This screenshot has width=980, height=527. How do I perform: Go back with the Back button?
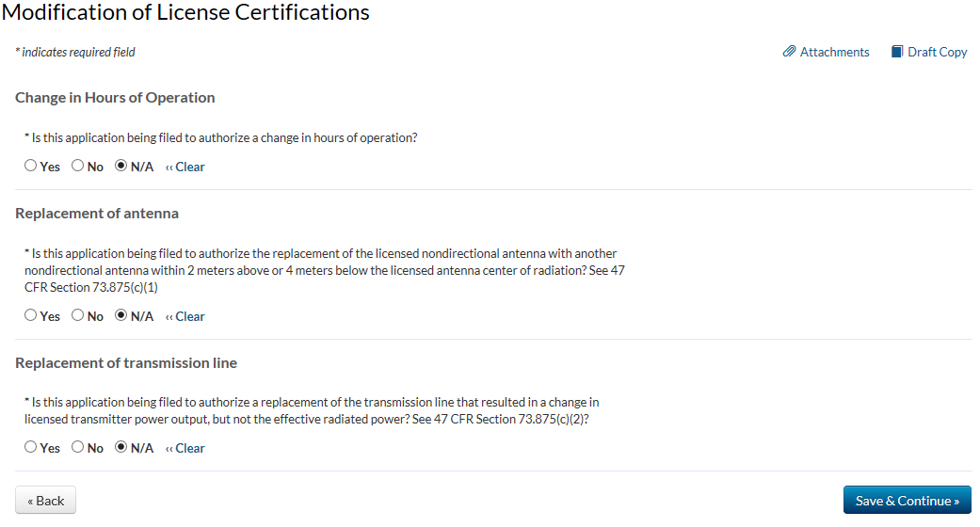tap(46, 501)
